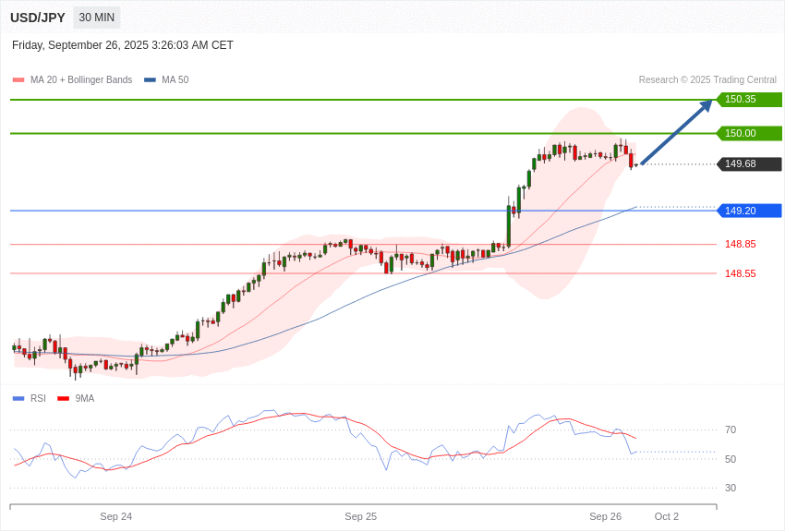Click the blue upward forecast arrow
This screenshot has width=785, height=532.
click(x=677, y=132)
